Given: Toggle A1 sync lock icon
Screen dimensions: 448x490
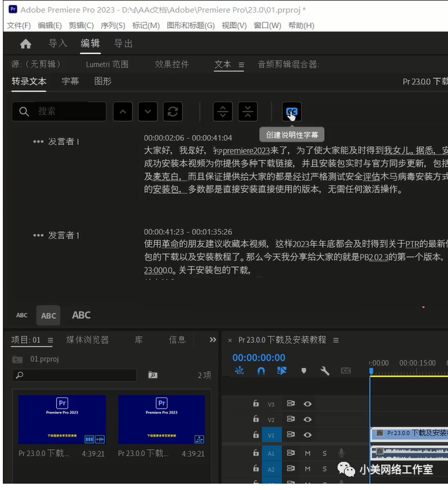Looking at the screenshot, I should (290, 453).
